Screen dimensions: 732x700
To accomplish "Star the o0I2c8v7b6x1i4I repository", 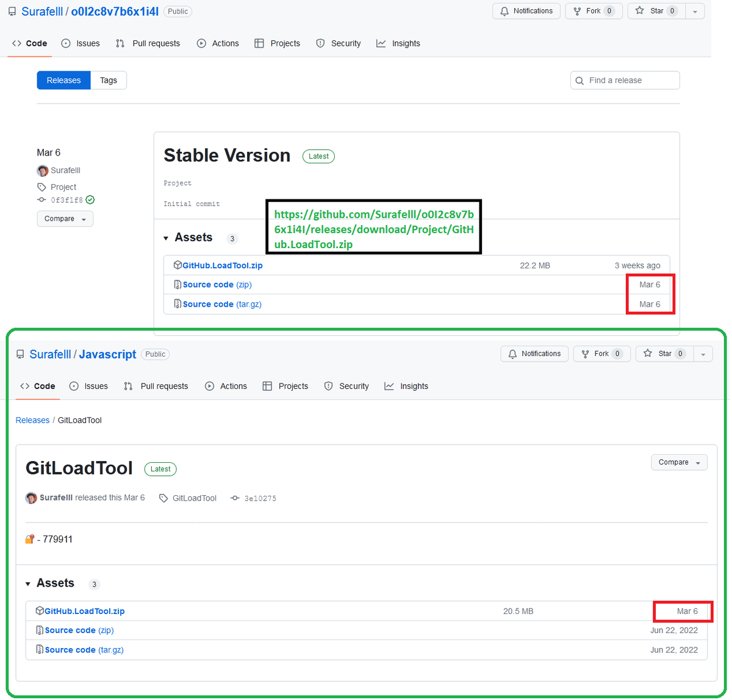I will [x=656, y=11].
